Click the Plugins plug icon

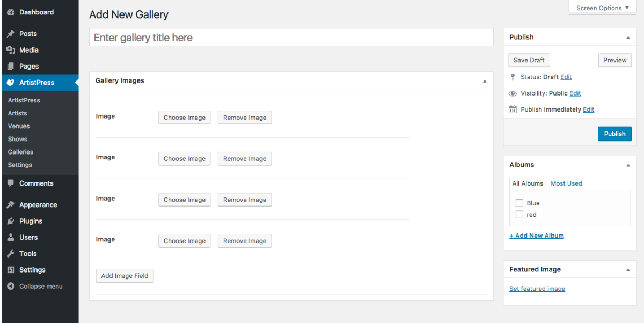[10, 221]
